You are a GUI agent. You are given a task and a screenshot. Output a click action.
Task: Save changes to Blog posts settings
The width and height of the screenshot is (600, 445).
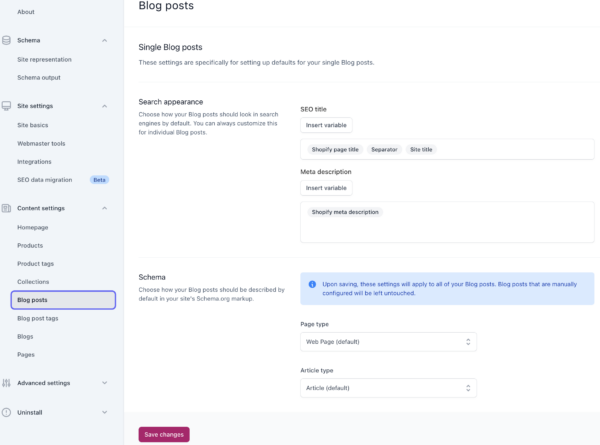point(163,435)
